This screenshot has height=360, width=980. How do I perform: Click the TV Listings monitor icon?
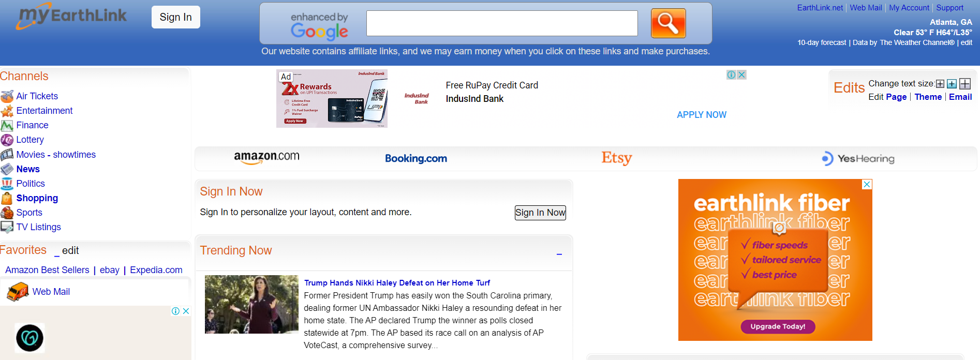click(x=7, y=227)
